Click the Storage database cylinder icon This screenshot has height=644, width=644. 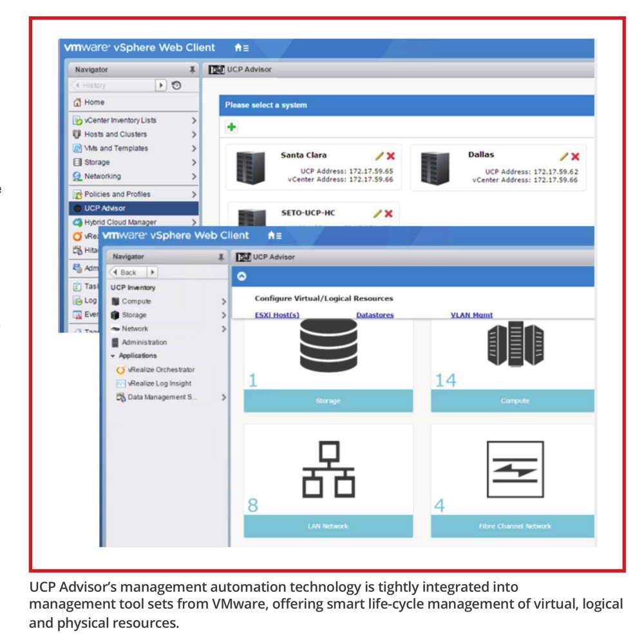(x=328, y=346)
